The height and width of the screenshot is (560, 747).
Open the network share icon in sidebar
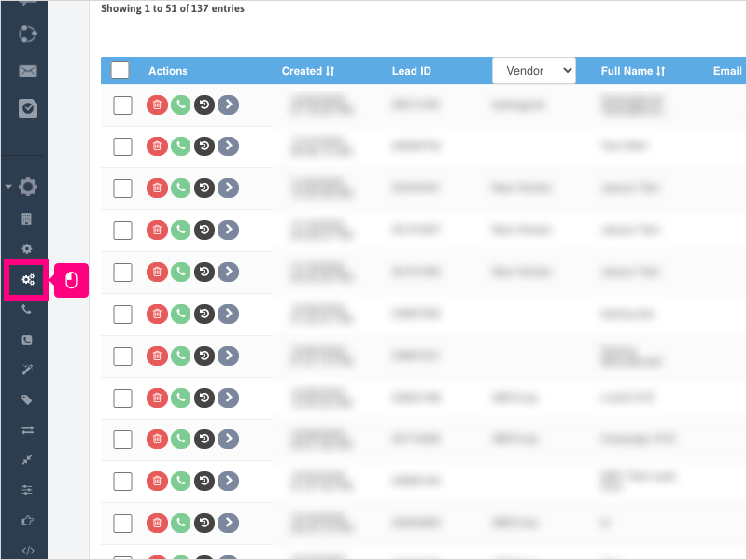(x=28, y=34)
